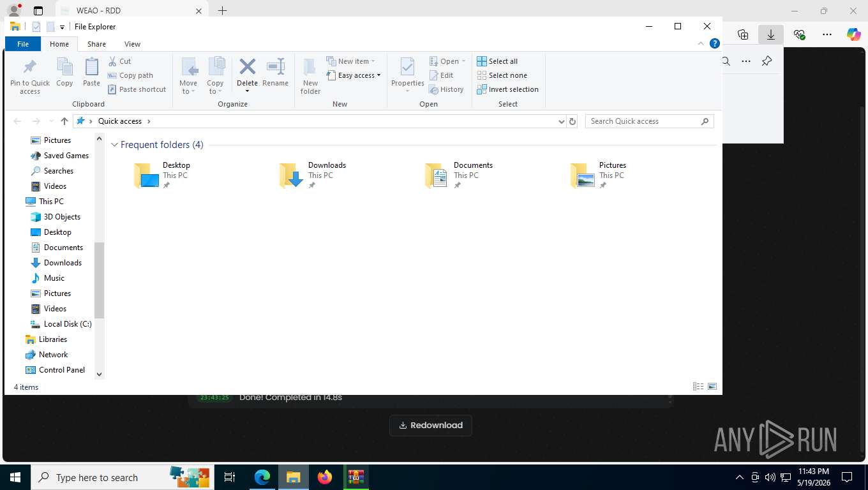Open the Copilot icon in browser
The width and height of the screenshot is (868, 490).
[853, 34]
